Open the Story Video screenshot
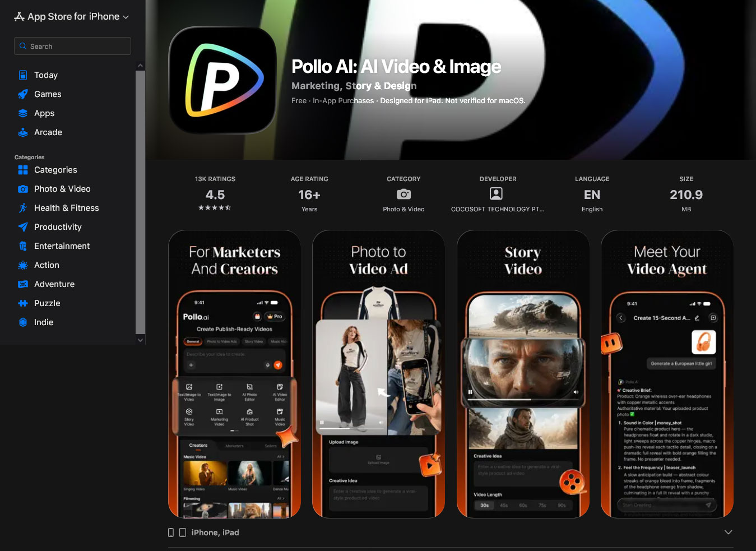 (x=523, y=374)
